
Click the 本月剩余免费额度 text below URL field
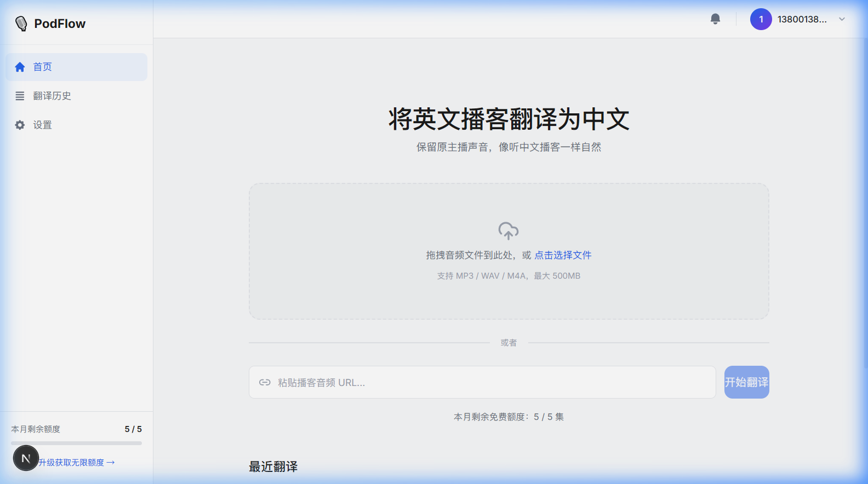pos(509,417)
